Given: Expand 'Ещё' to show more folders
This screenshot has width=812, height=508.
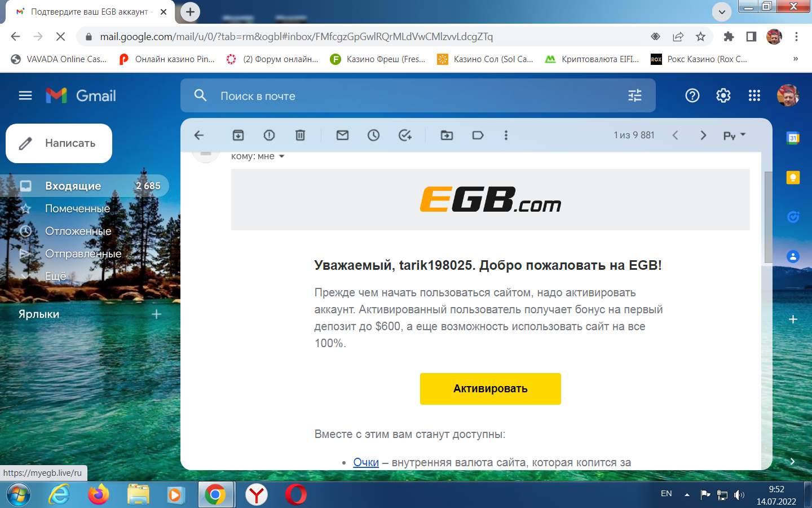Looking at the screenshot, I should pos(56,276).
